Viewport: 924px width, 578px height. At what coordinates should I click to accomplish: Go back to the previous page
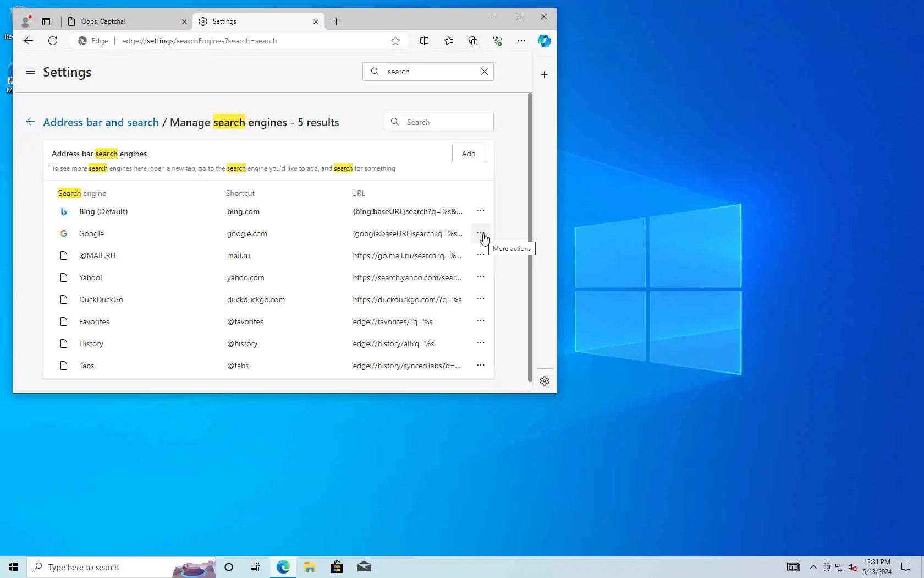(x=29, y=41)
